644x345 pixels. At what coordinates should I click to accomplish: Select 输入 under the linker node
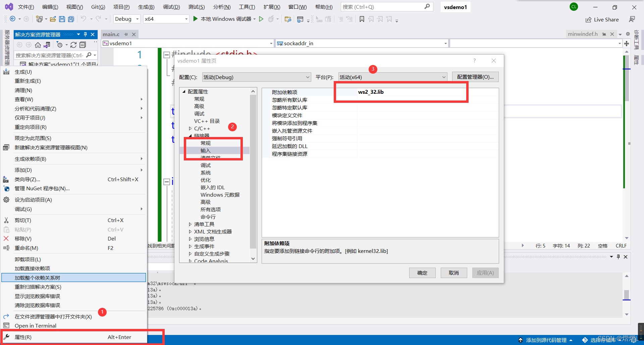point(206,151)
